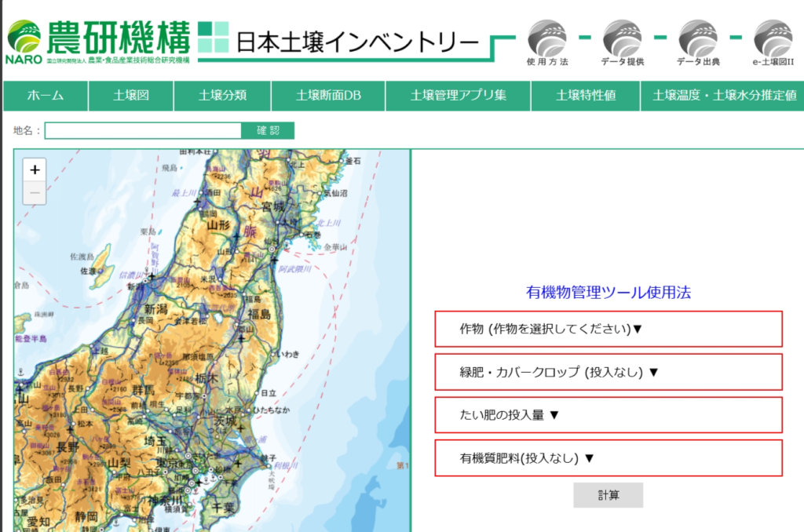
Task: Open the データ提供 icon link
Action: coord(622,38)
